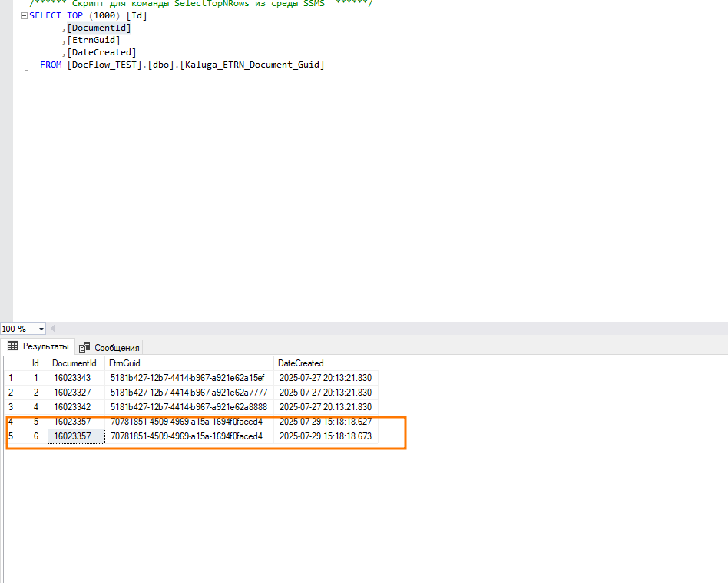Click Id cell with value 6
Screen dimensions: 728x583
click(x=38, y=436)
